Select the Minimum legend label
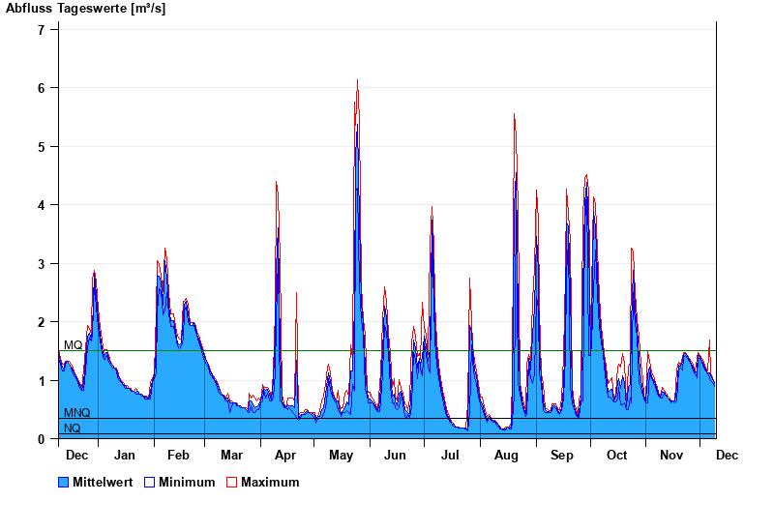The width and height of the screenshot is (774, 532). 187,482
